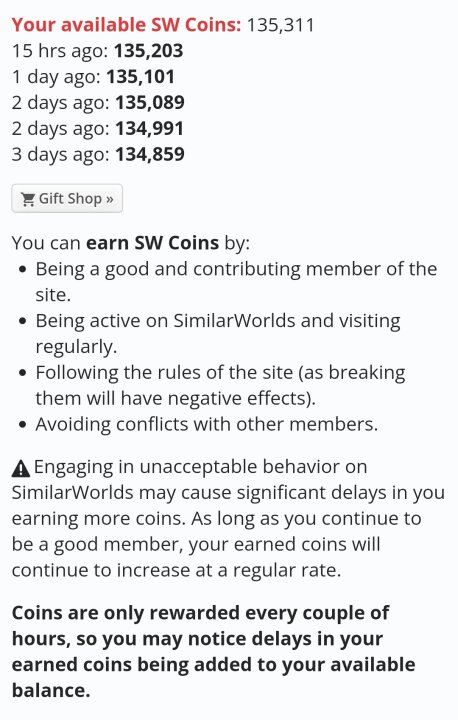Click the 'Your available SW Coins' heading
Viewport: 458px width, 720px height.
click(x=126, y=25)
